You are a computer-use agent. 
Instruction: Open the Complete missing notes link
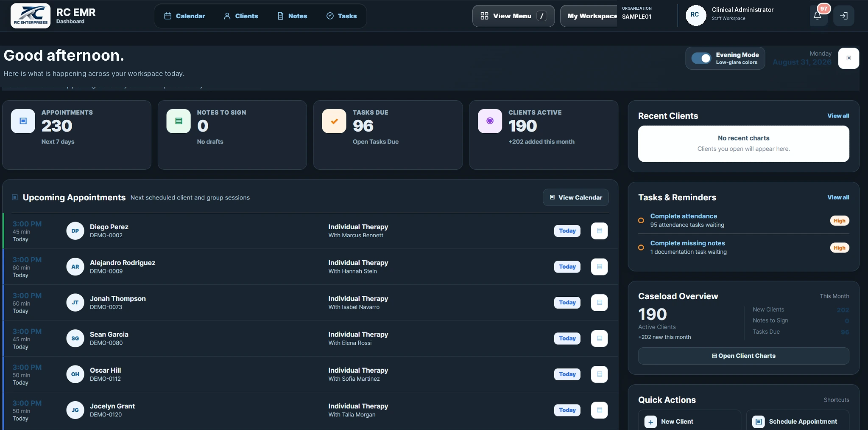pyautogui.click(x=687, y=243)
